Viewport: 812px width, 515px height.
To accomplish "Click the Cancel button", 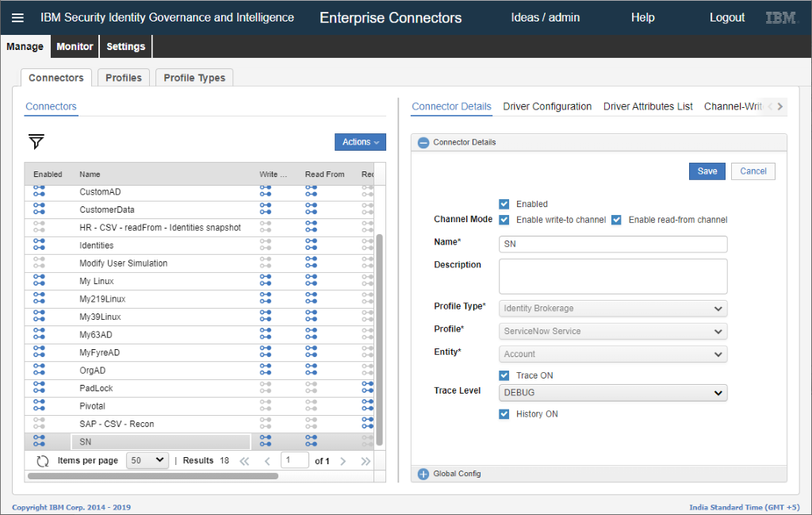I will (x=753, y=171).
